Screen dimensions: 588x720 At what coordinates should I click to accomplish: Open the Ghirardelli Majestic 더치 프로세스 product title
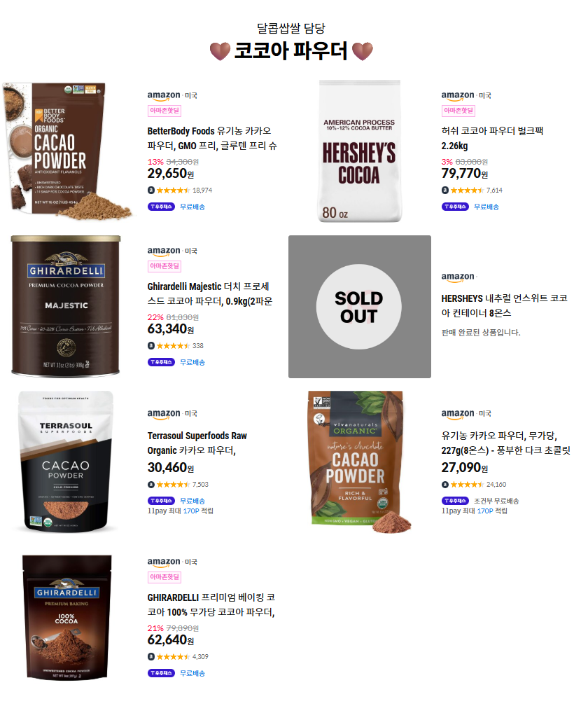pos(210,294)
